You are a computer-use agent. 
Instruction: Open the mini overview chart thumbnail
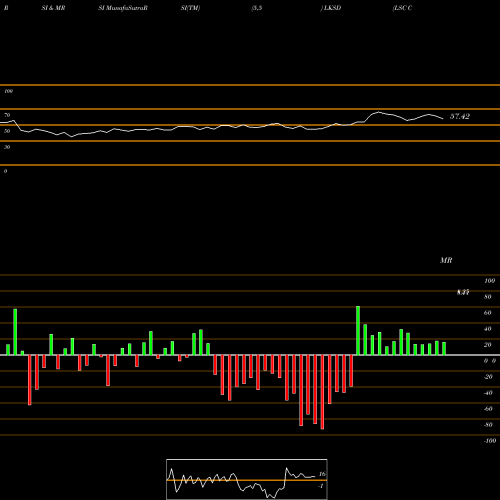[x=247, y=479]
